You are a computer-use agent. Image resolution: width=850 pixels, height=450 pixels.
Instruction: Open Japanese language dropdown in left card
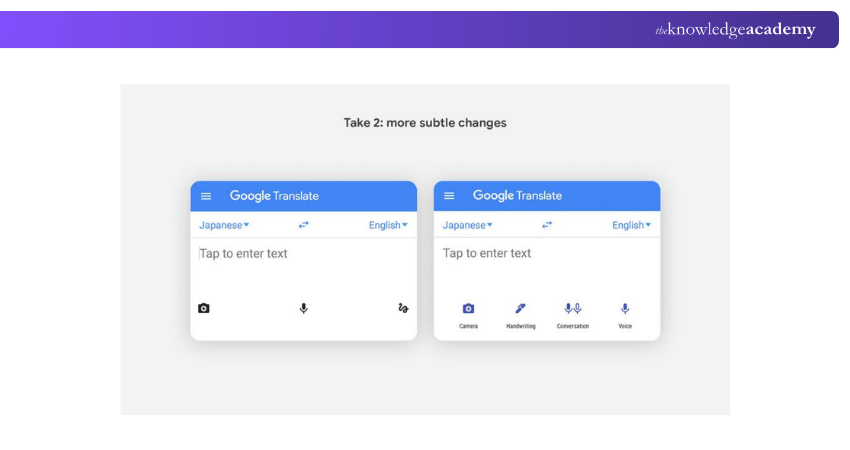pos(224,225)
